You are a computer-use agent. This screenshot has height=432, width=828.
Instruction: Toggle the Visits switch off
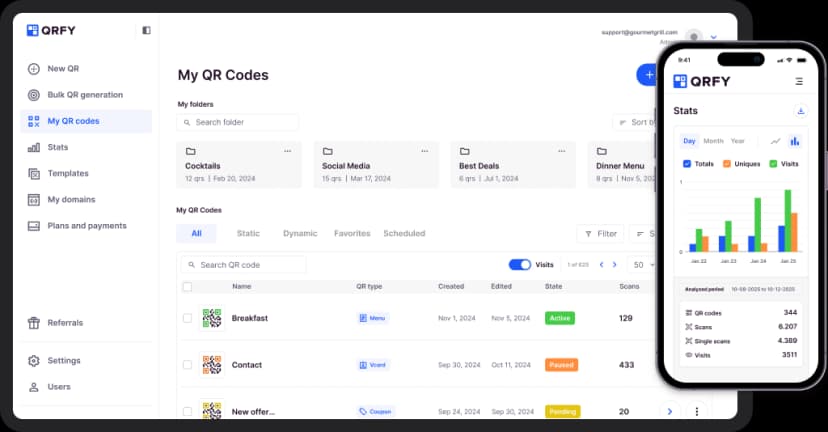pyautogui.click(x=520, y=265)
